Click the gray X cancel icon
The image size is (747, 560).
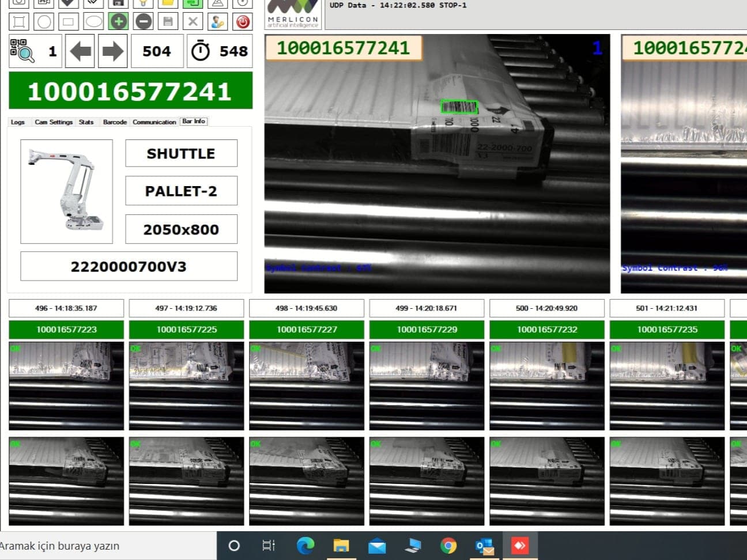coord(193,22)
